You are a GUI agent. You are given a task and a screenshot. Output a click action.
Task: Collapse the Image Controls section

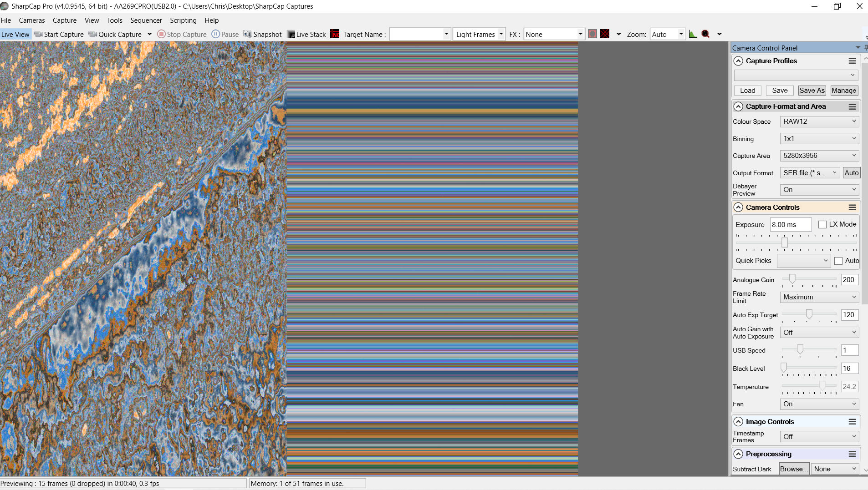(739, 422)
